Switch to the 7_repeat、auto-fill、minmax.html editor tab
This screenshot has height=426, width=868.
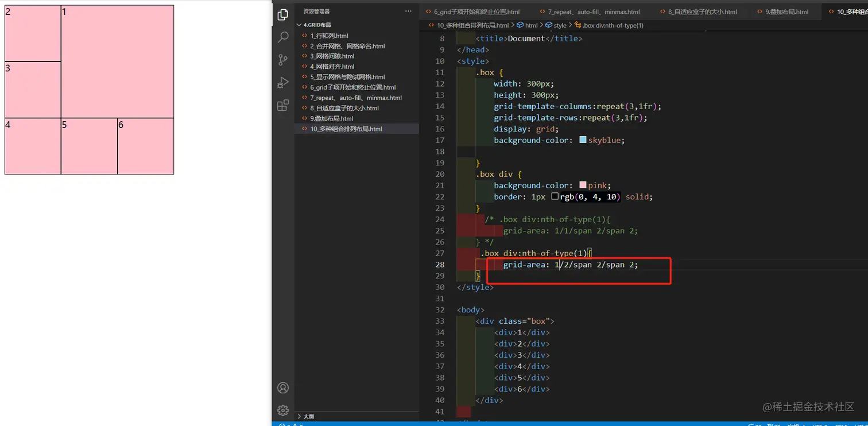(594, 11)
